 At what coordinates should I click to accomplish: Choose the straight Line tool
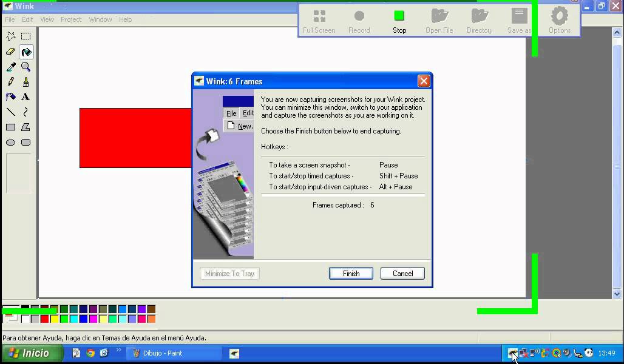tap(11, 112)
